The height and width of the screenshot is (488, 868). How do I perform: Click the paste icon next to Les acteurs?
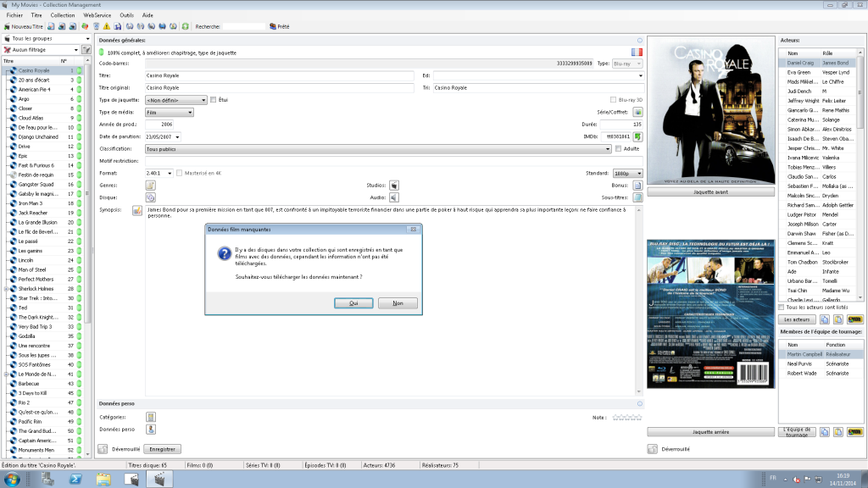click(x=838, y=319)
